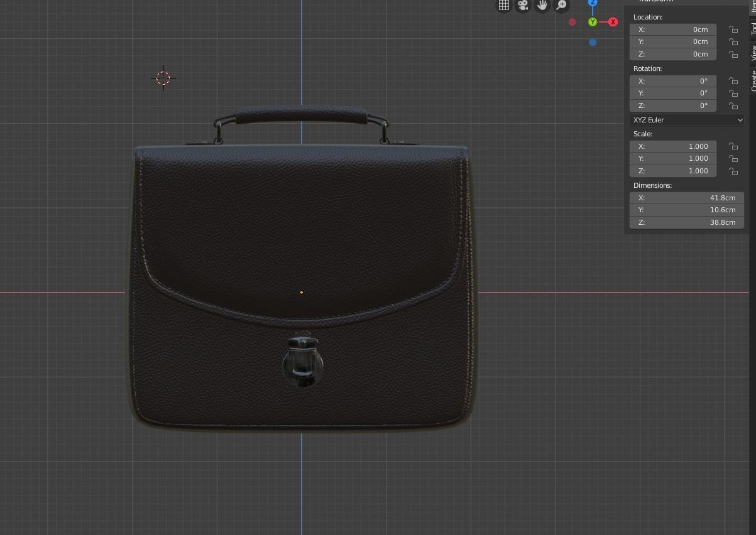Click the orange origin dot on the briefcase
Image resolution: width=756 pixels, height=535 pixels.
[302, 292]
